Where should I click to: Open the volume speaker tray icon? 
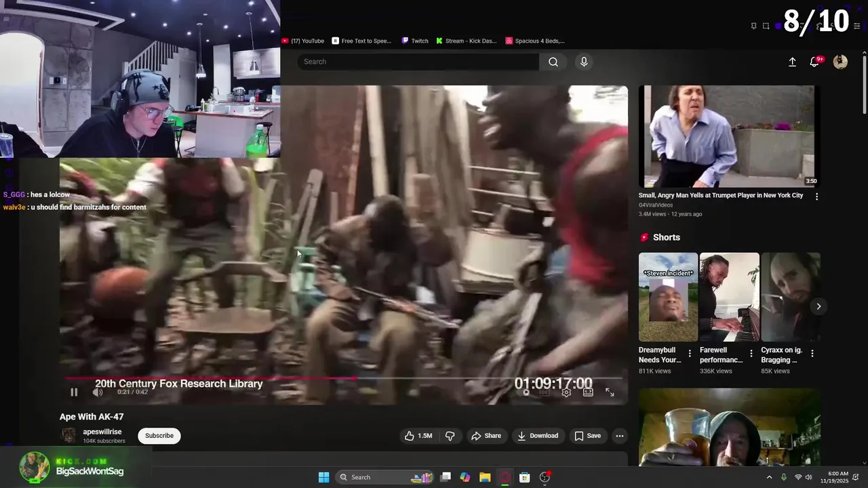coord(809,477)
